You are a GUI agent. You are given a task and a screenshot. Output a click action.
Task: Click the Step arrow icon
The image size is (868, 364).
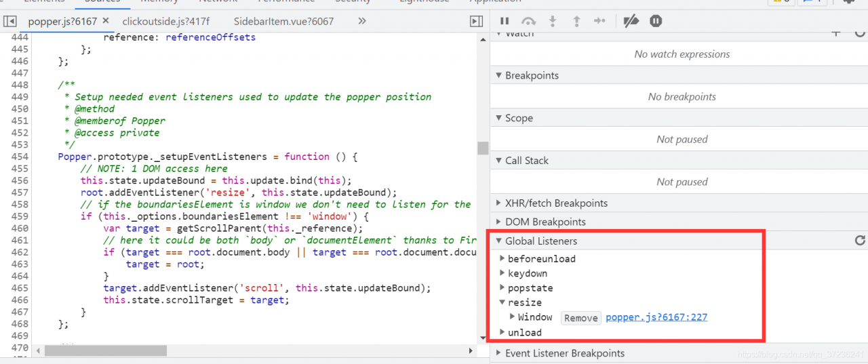coord(599,21)
